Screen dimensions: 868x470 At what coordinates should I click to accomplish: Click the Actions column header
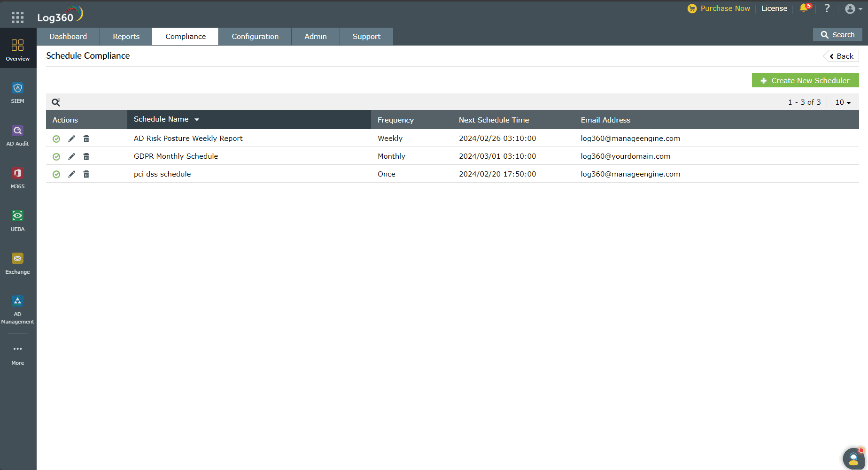(x=65, y=120)
